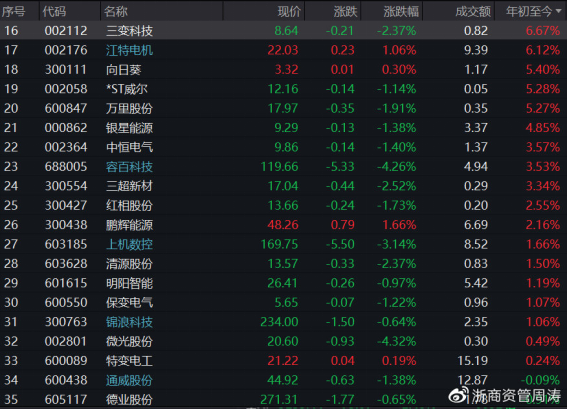The image size is (567, 409).
Task: Select stock name 明阳智能
Action: [x=129, y=283]
